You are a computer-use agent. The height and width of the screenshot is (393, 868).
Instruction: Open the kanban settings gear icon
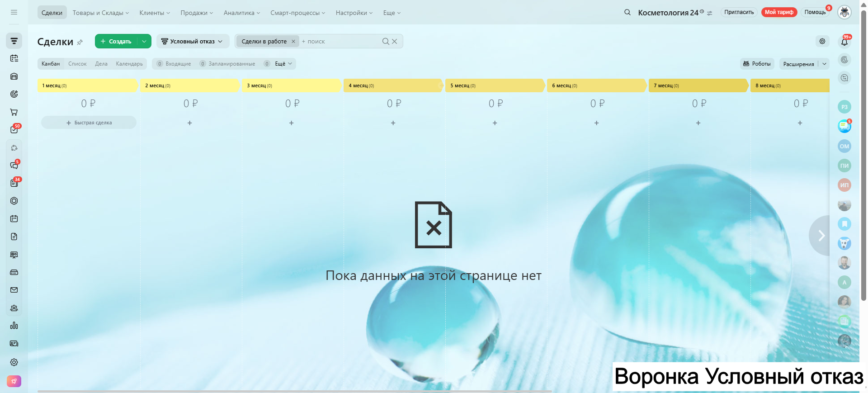pyautogui.click(x=822, y=41)
